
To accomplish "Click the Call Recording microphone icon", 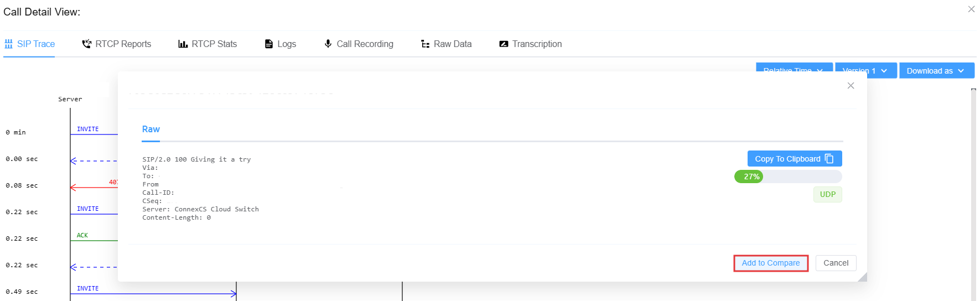I will tap(328, 44).
